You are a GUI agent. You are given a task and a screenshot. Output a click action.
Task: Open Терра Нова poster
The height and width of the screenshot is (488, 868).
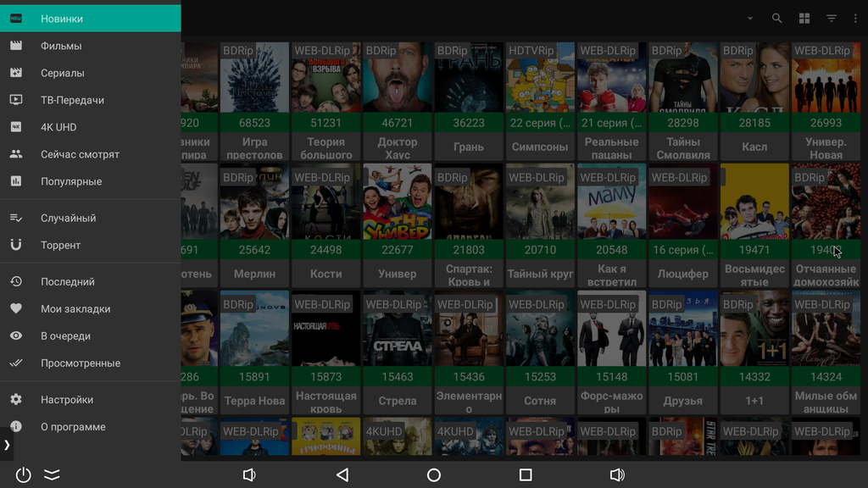[x=254, y=329]
